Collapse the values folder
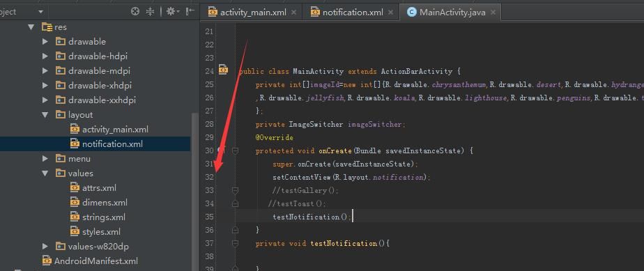The image size is (644, 271). click(x=45, y=173)
